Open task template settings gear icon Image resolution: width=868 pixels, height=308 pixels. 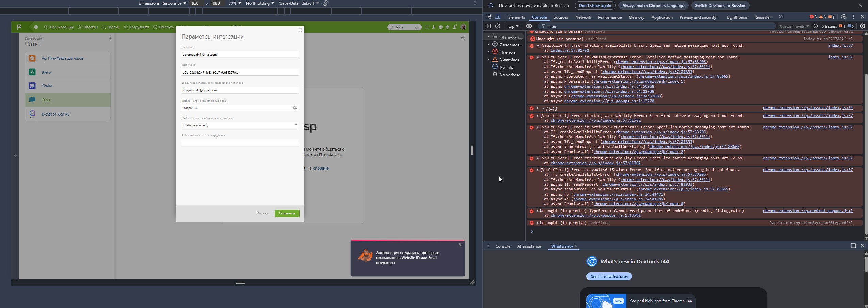pyautogui.click(x=295, y=108)
